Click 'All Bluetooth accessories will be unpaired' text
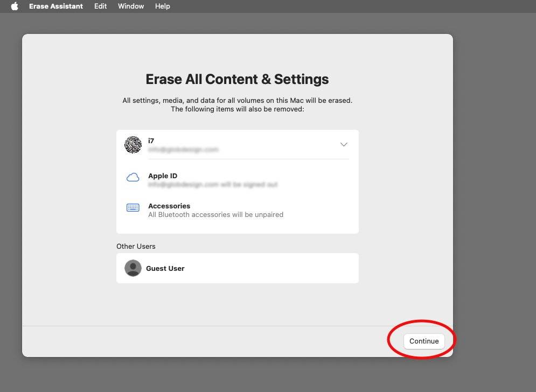 (x=215, y=215)
